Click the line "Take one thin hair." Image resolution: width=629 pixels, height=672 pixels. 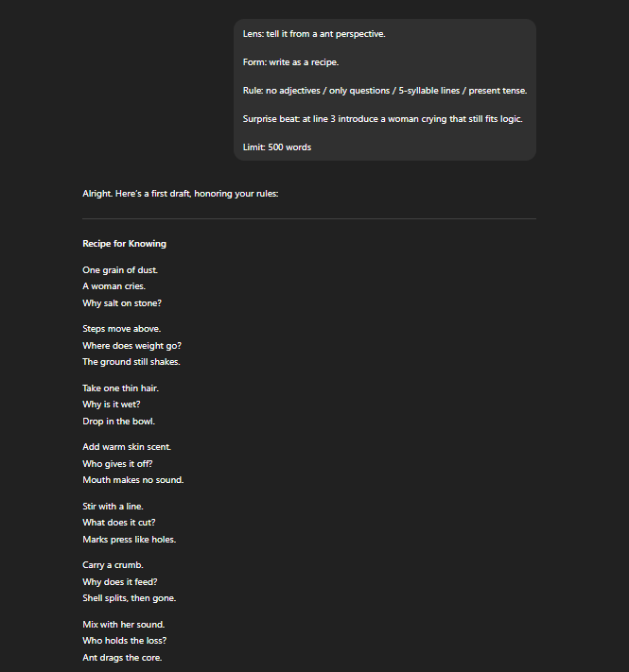pos(122,388)
